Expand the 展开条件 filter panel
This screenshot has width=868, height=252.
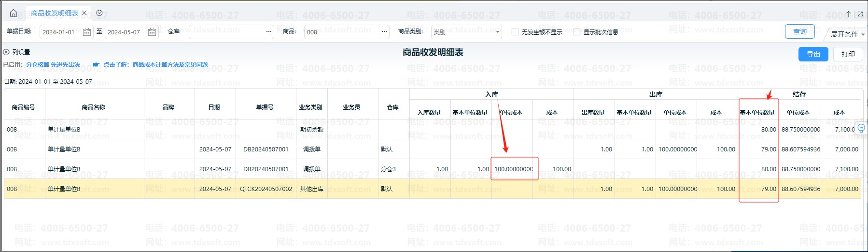(x=847, y=34)
